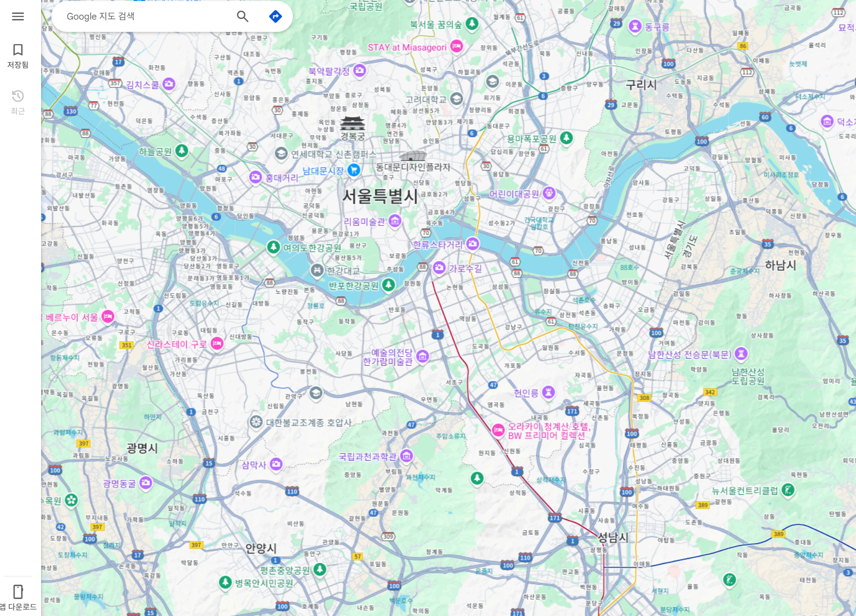Screen dimensions: 856x616
Task: Click the 남대문시장 shopping marker
Action: pyautogui.click(x=353, y=170)
